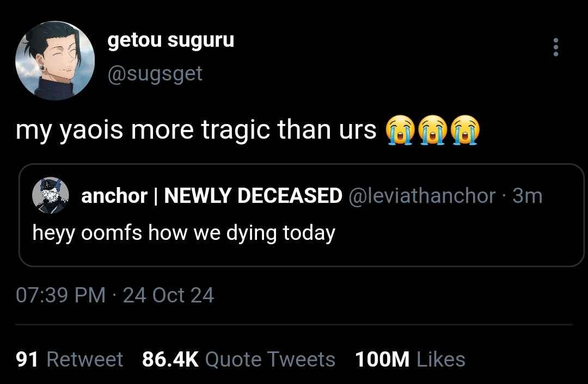
Task: Click the '07:39 PM' tweet time
Action: point(61,295)
